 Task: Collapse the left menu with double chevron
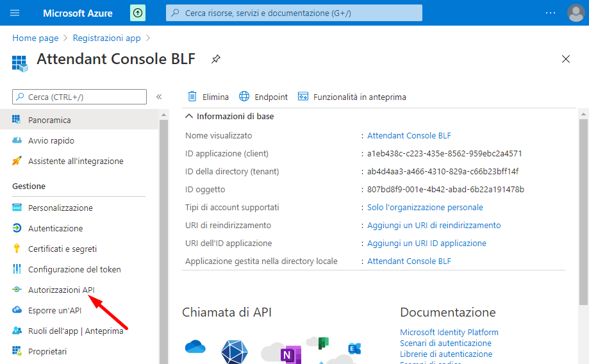coord(159,97)
